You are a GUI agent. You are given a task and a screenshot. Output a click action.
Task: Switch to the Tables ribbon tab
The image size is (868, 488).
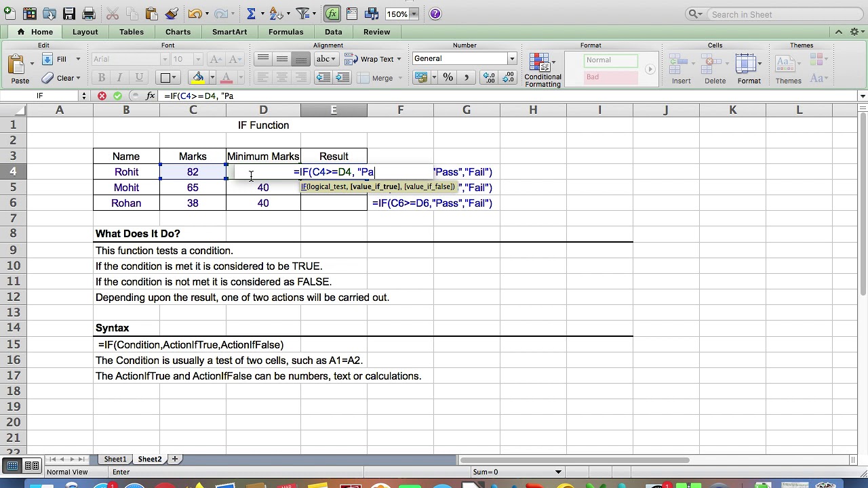point(132,32)
